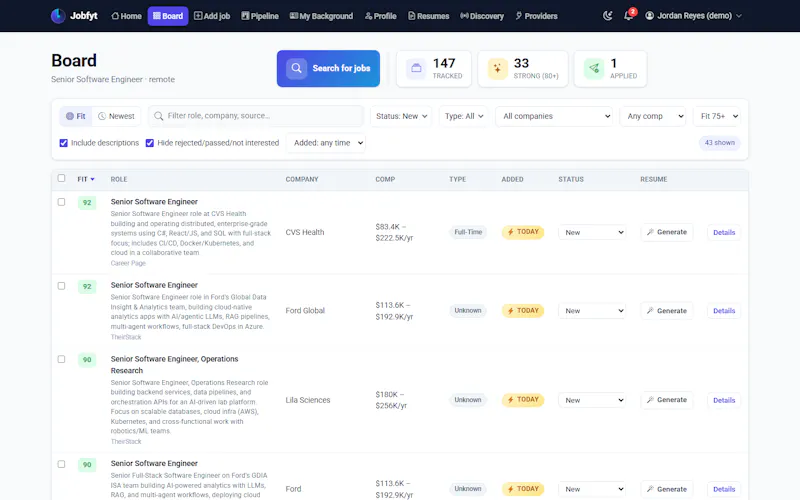The image size is (800, 500).
Task: Click the fit score 92 badge for Ford Global
Action: click(x=87, y=286)
